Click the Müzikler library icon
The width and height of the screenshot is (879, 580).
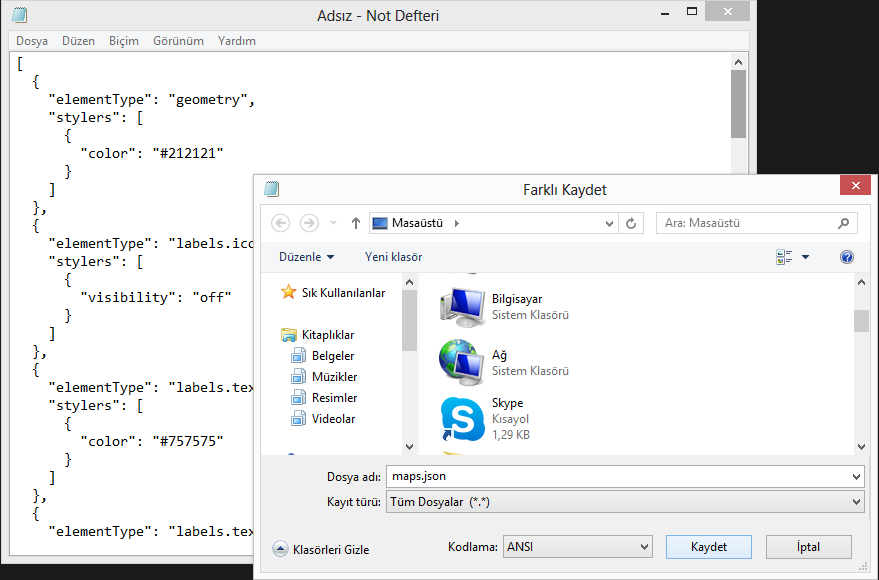coord(298,377)
